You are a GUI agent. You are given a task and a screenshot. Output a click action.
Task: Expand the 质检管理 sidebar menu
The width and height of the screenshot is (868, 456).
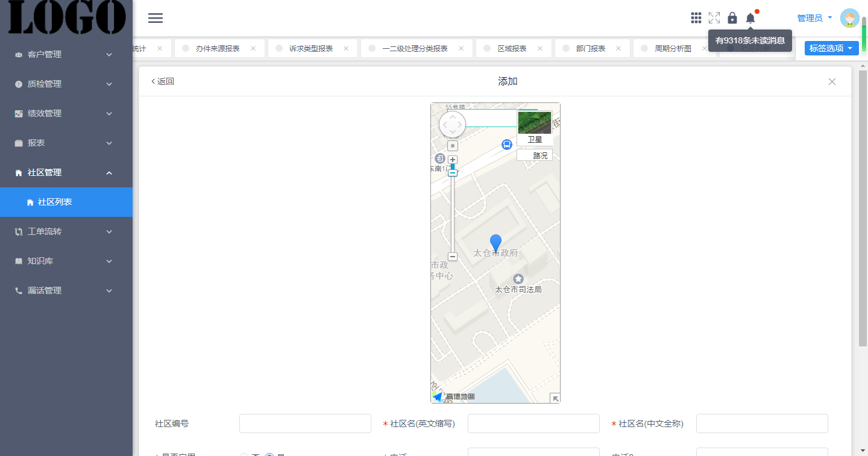pos(66,84)
